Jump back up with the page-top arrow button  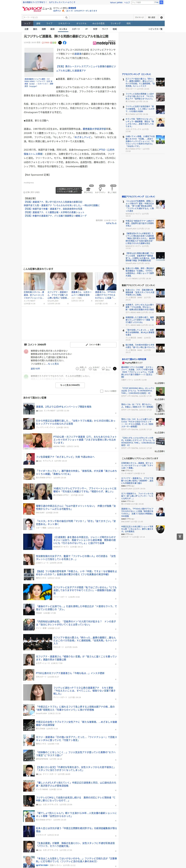tap(180, 537)
